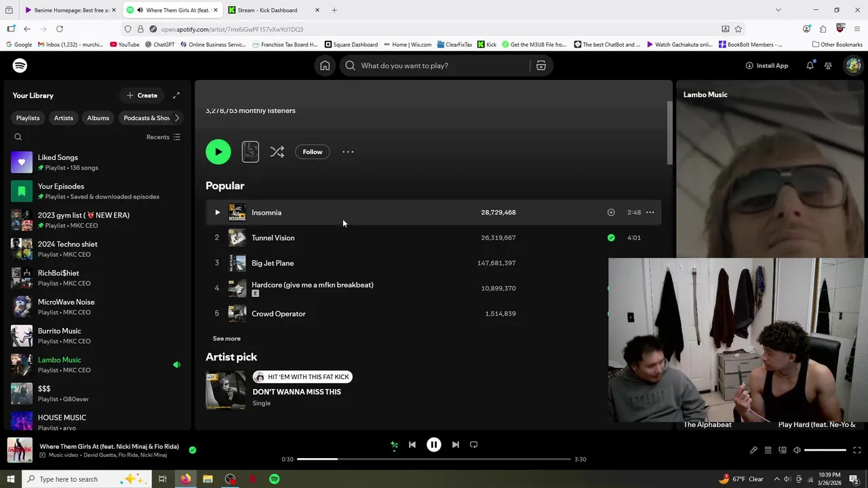Toggle smart shuffle in the player bar
This screenshot has width=868, height=488.
(x=394, y=445)
